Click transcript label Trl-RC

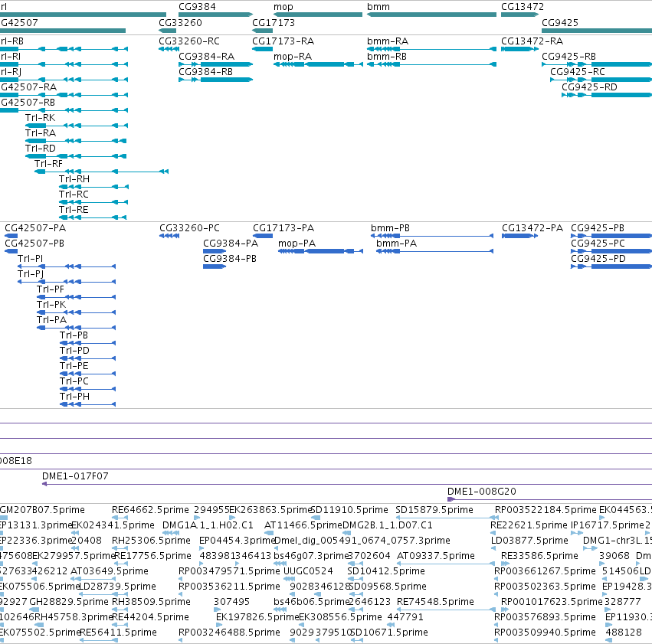pos(74,195)
